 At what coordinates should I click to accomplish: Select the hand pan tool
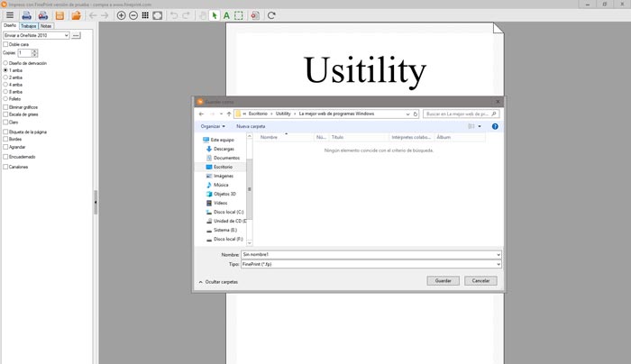pos(203,15)
